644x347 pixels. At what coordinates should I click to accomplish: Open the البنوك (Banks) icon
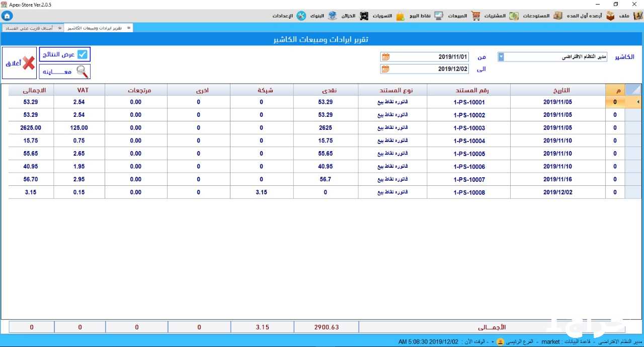(332, 16)
